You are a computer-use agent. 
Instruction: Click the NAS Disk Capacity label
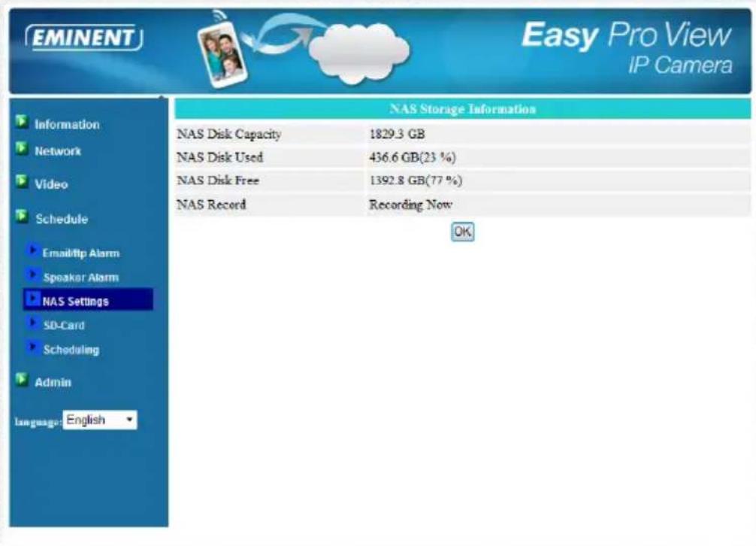(x=229, y=134)
